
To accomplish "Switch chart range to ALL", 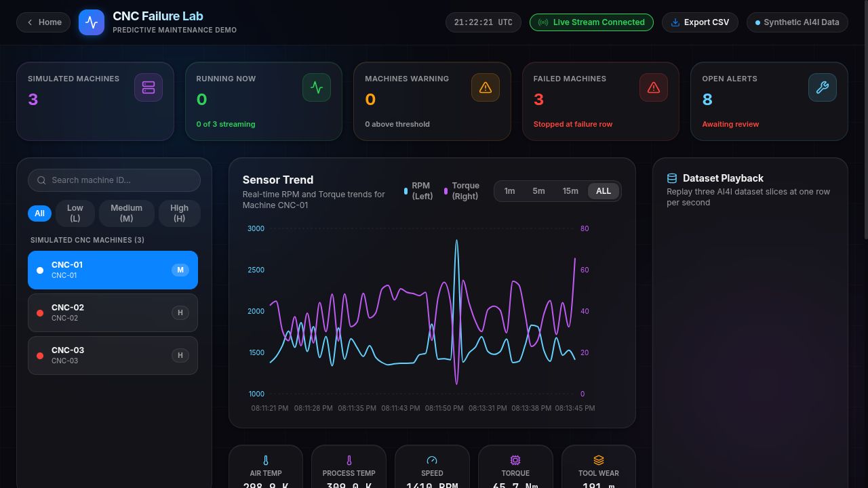I will pyautogui.click(x=604, y=191).
